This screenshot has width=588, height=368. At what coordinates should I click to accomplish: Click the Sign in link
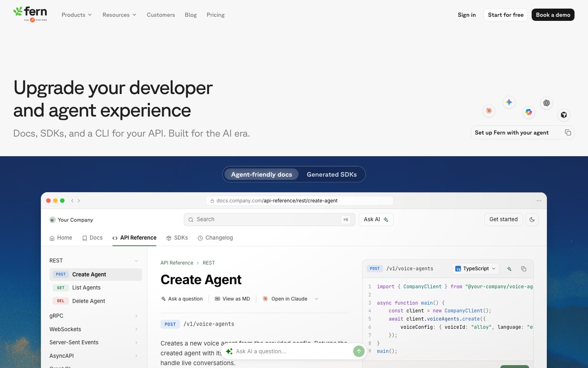467,15
